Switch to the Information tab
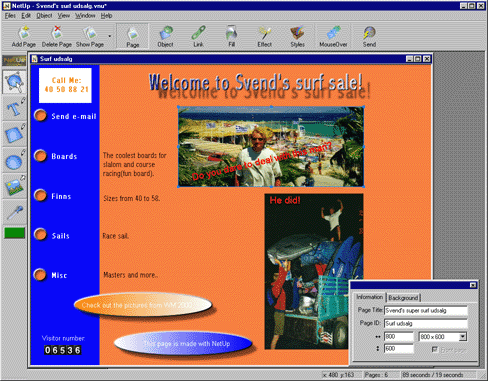This screenshot has width=488, height=381. click(369, 297)
